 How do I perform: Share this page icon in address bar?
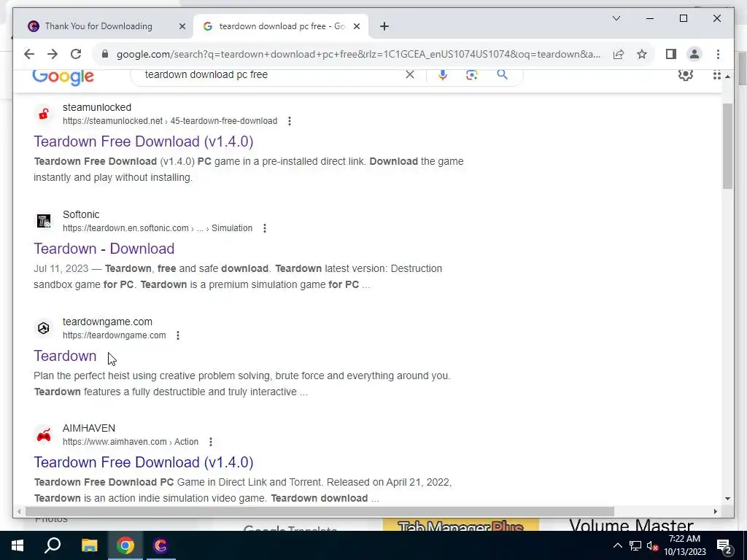[x=619, y=54]
